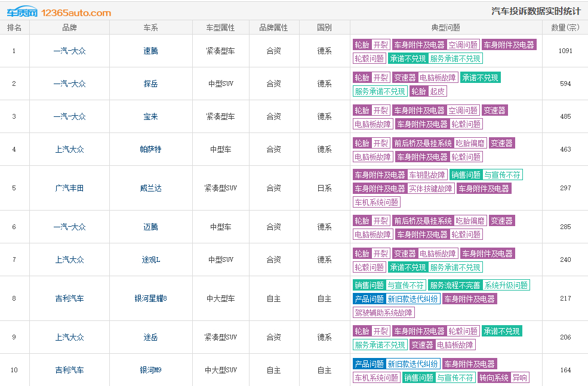588x386 pixels.
Task: Click the 排名 column header
Action: (x=14, y=27)
